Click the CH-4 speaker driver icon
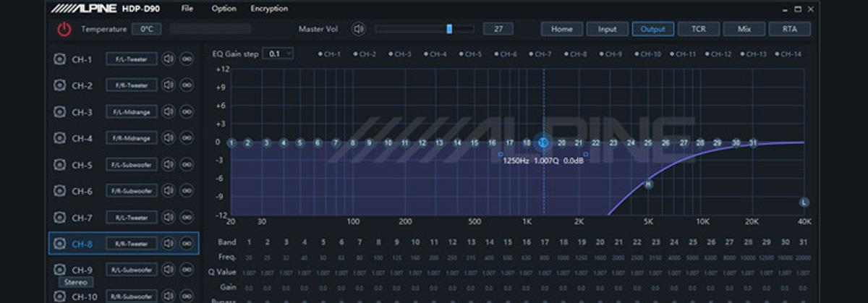Viewport: 868px width, 303px height. 59,138
